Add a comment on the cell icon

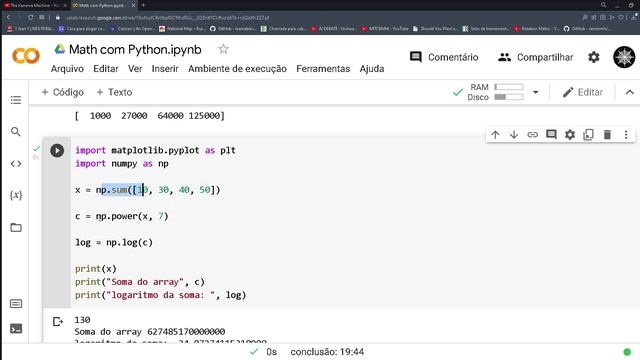point(551,135)
